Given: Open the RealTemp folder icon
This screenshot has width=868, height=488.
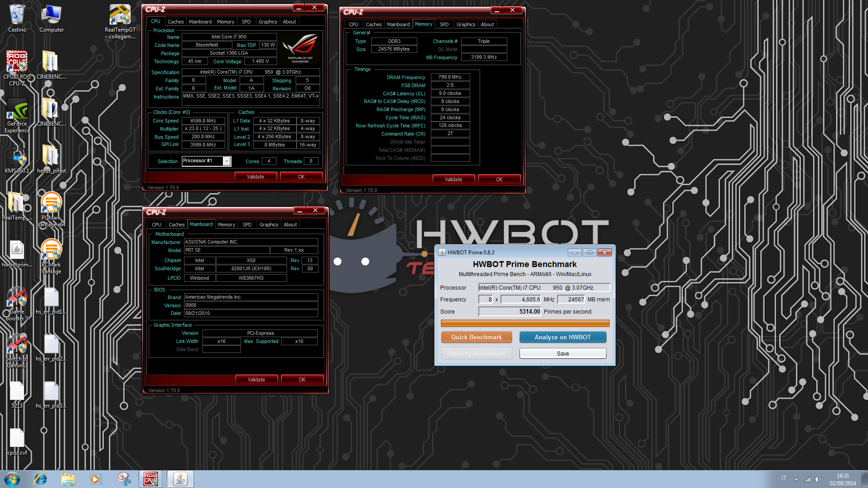Looking at the screenshot, I should [x=17, y=206].
